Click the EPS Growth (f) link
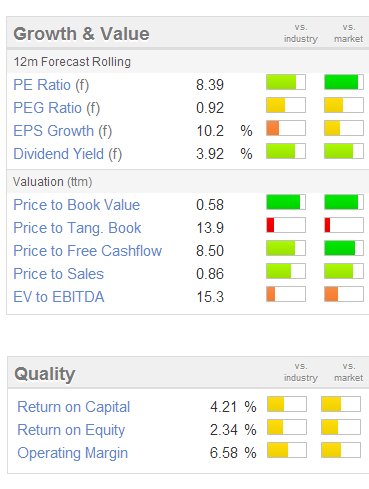Screen dimensions: 369x489 pyautogui.click(x=63, y=131)
